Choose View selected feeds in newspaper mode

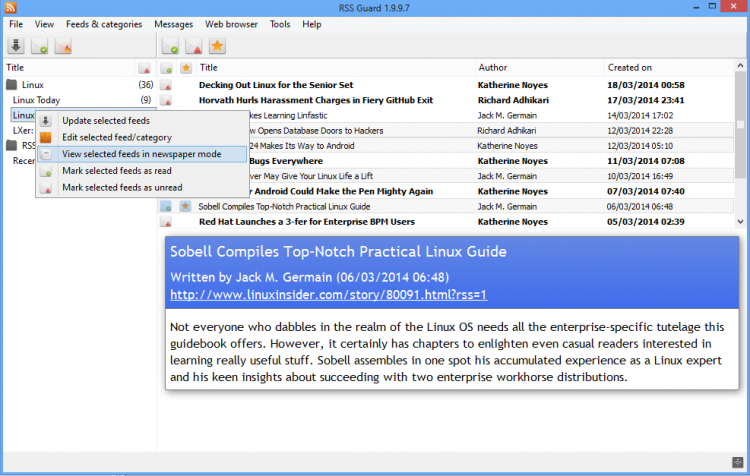[x=141, y=154]
